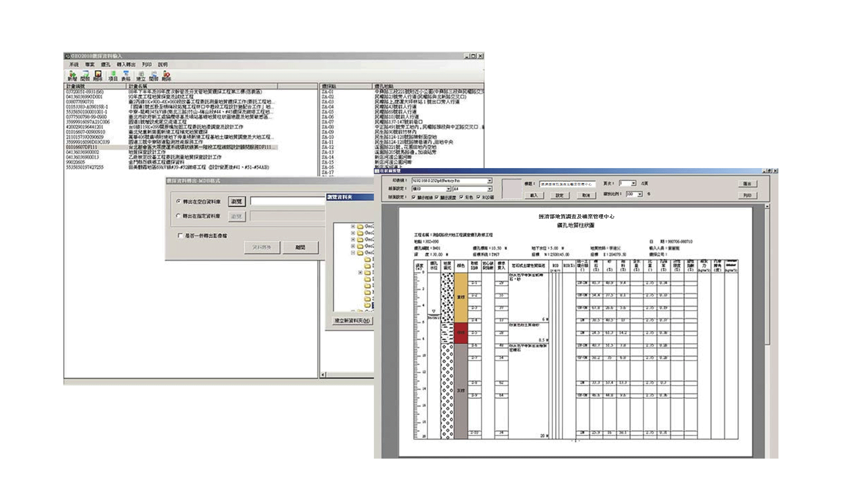The height and width of the screenshot is (488, 868).
Task: Click the enabled 瀏覽 browse button
Action: click(x=236, y=202)
